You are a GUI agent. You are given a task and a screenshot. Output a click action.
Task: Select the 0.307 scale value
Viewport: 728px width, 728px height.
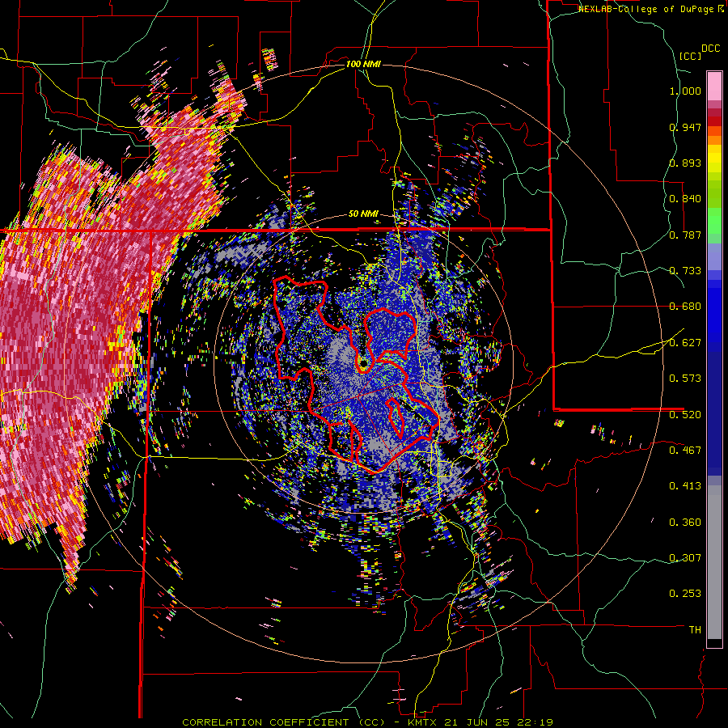(x=685, y=557)
